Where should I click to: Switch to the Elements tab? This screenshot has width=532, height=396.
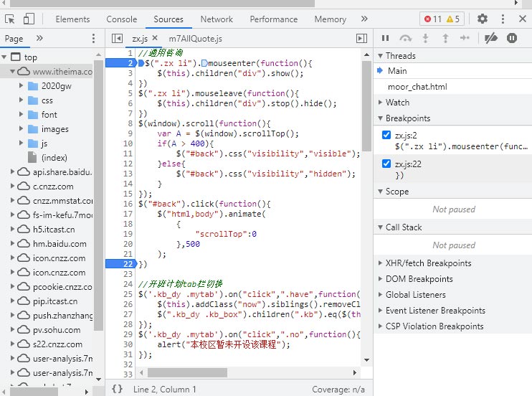pos(72,19)
